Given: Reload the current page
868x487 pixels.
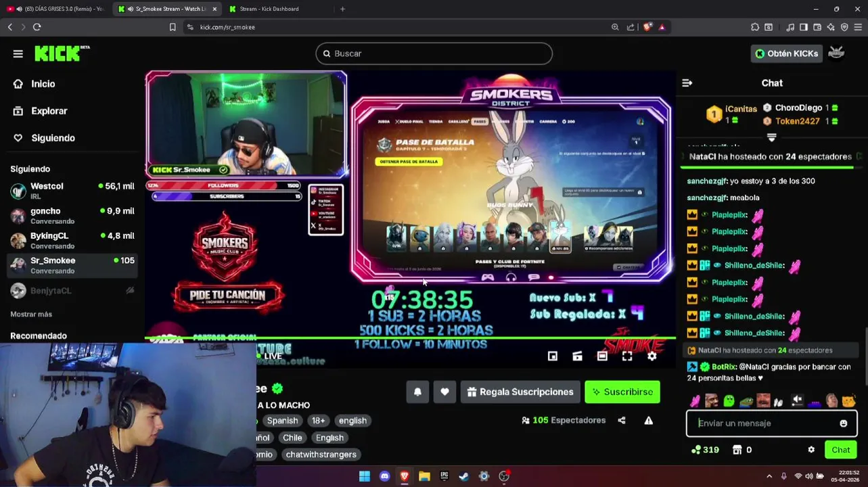Looking at the screenshot, I should click(37, 27).
